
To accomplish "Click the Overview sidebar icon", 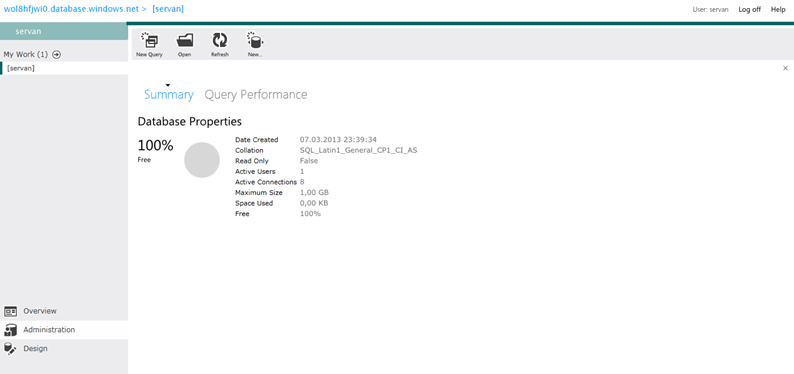I will pyautogui.click(x=11, y=311).
